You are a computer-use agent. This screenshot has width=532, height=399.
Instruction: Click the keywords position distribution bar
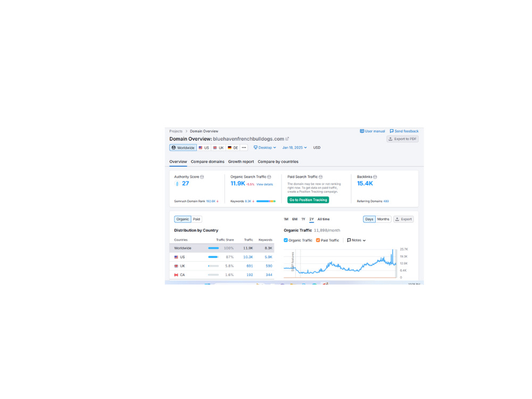[266, 202]
